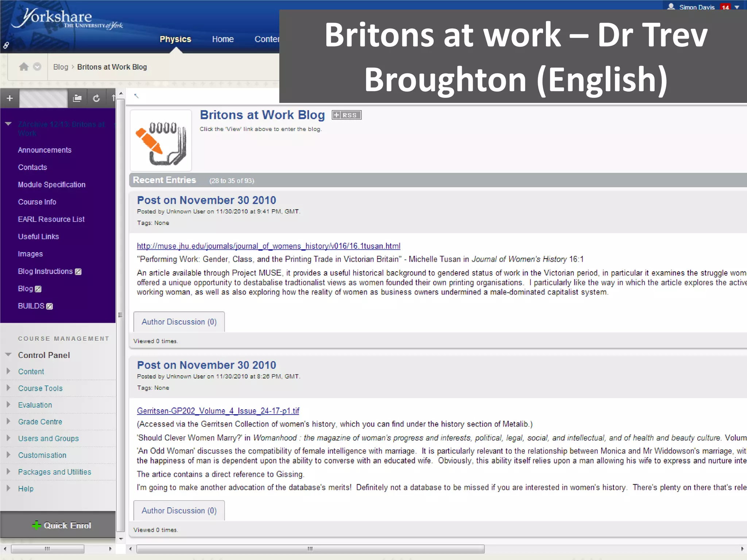747x560 pixels.
Task: Open Course Info in course menu
Action: pos(37,202)
